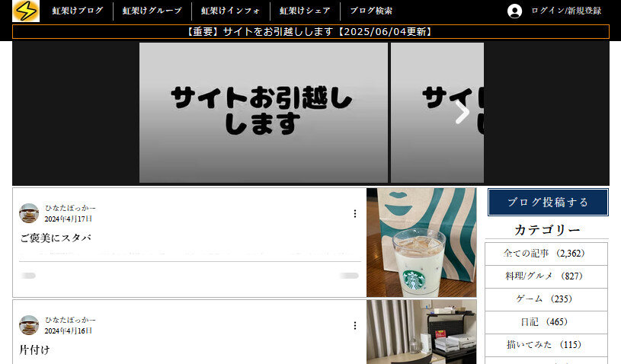This screenshot has width=621, height=364.
Task: Click the カテゴリー heading
Action: pos(547,230)
